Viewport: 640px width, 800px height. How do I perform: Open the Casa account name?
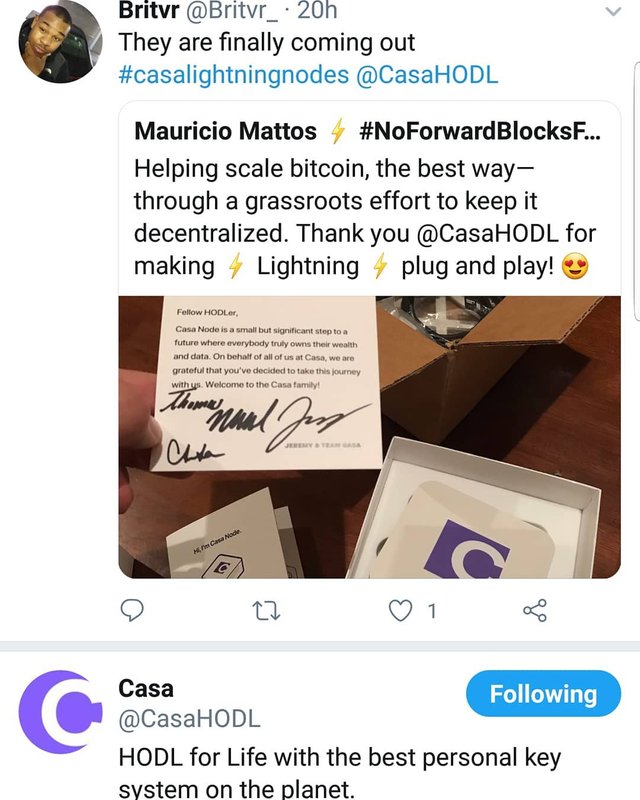(x=146, y=689)
